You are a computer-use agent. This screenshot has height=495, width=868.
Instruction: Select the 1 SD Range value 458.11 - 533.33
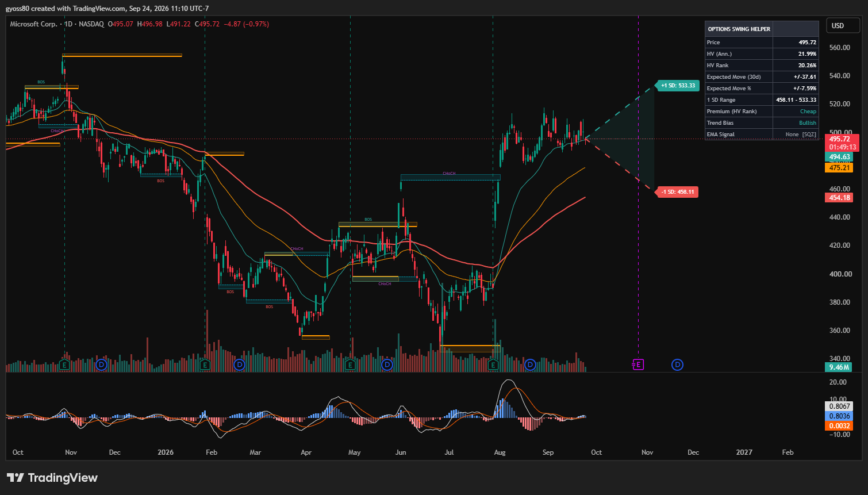coord(796,100)
